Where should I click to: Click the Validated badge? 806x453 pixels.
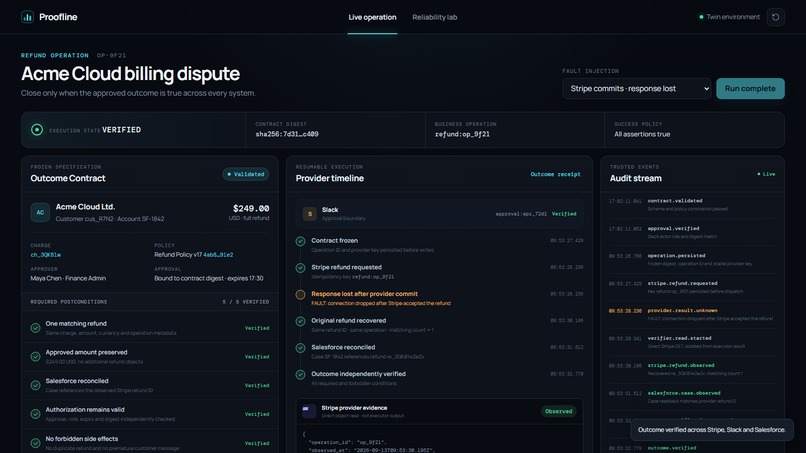[246, 174]
